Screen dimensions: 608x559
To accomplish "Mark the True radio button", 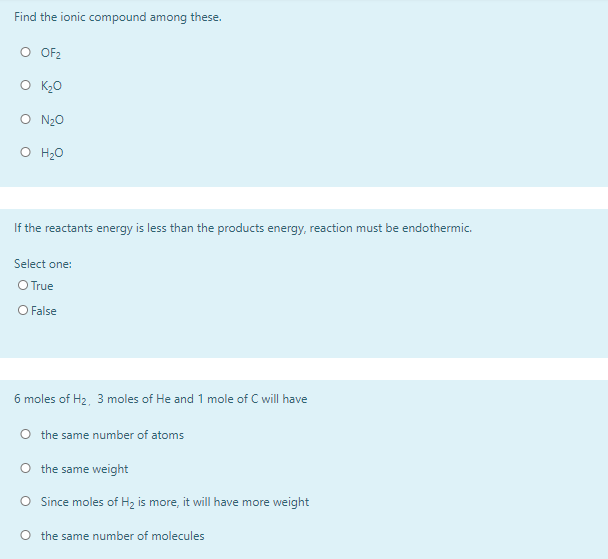I will 23,285.
